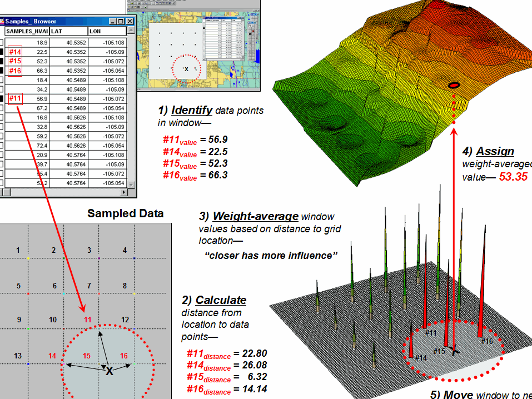This screenshot has width=532, height=399.
Task: Close the Samples_ Browser window
Action: click(x=130, y=21)
